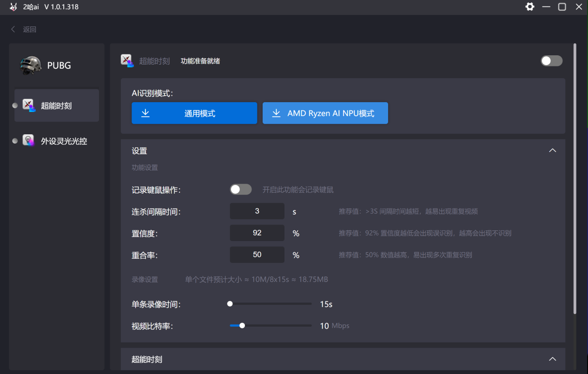588x374 pixels.
Task: Click the 超能时刻 sidebar icon
Action: (29, 105)
